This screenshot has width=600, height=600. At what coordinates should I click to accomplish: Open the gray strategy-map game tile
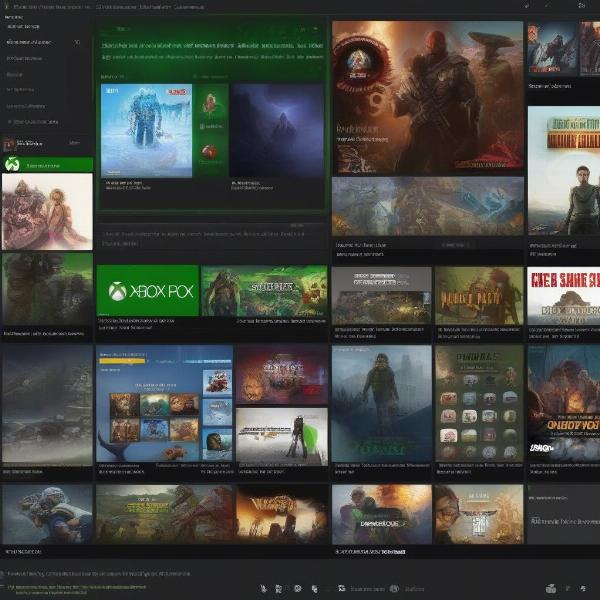click(382, 296)
